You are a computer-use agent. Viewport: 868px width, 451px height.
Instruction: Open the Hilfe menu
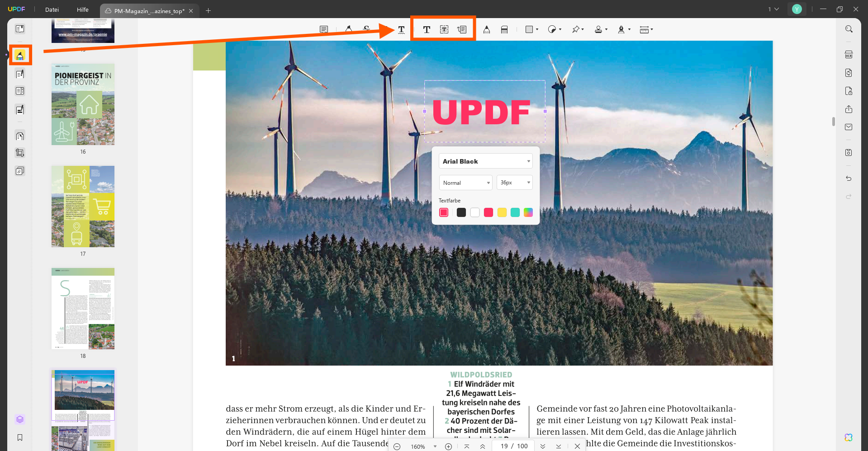pos(83,9)
